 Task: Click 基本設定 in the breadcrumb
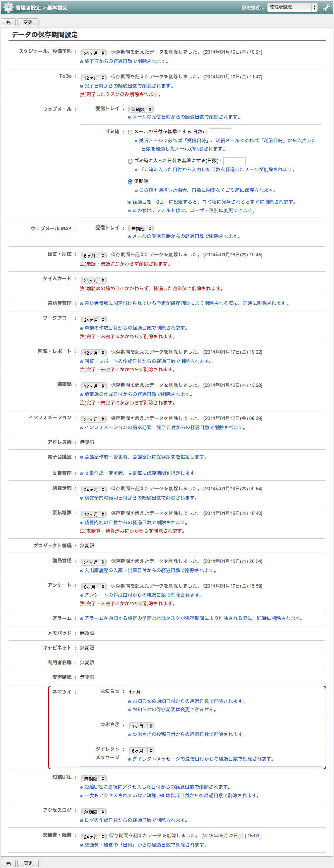point(57,8)
